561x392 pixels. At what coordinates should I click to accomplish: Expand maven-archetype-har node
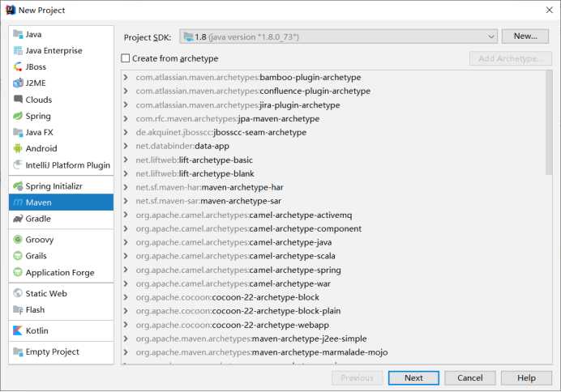click(126, 187)
